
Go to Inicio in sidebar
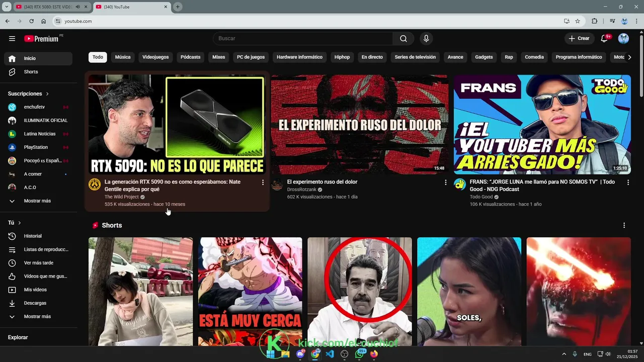point(38,58)
